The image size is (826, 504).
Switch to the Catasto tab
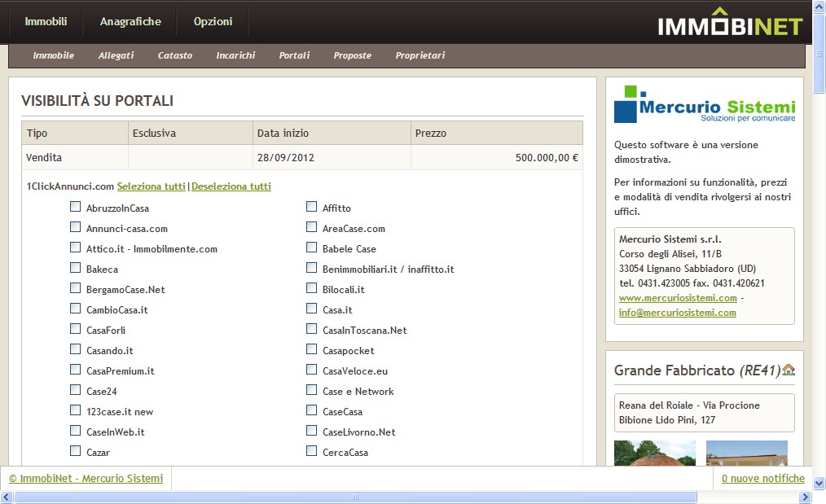coord(175,55)
